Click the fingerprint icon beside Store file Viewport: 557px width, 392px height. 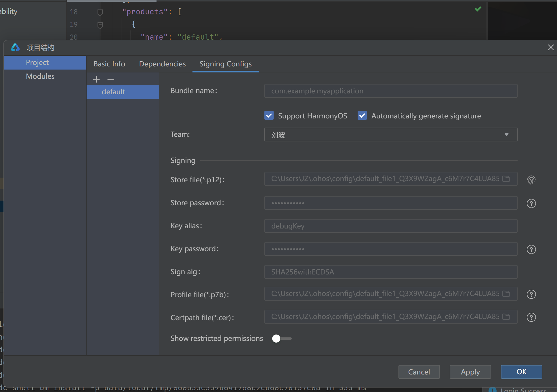pyautogui.click(x=531, y=180)
